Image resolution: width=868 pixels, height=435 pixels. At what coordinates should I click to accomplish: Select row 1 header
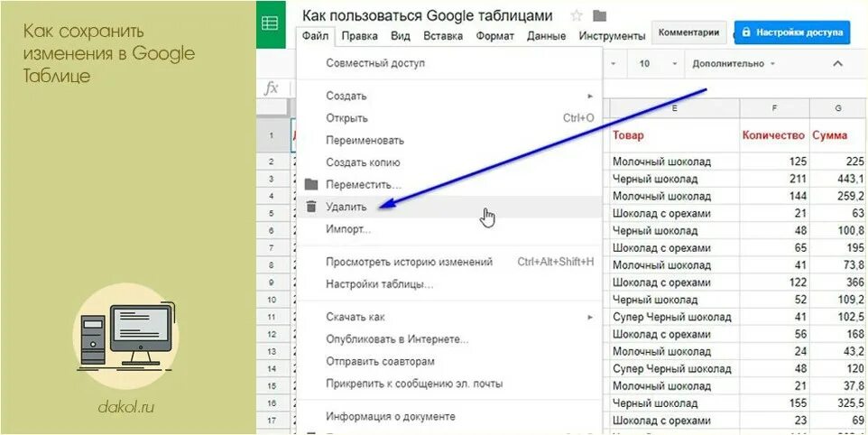click(x=272, y=135)
